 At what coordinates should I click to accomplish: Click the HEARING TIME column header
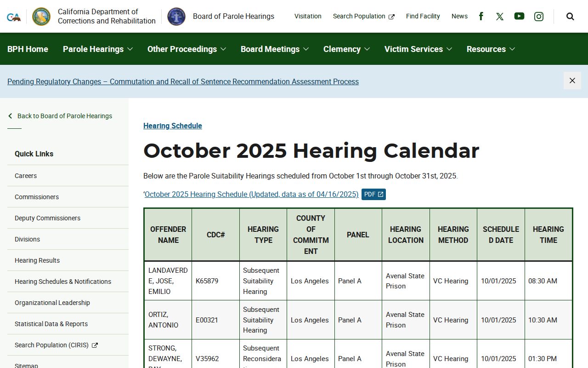click(x=548, y=235)
